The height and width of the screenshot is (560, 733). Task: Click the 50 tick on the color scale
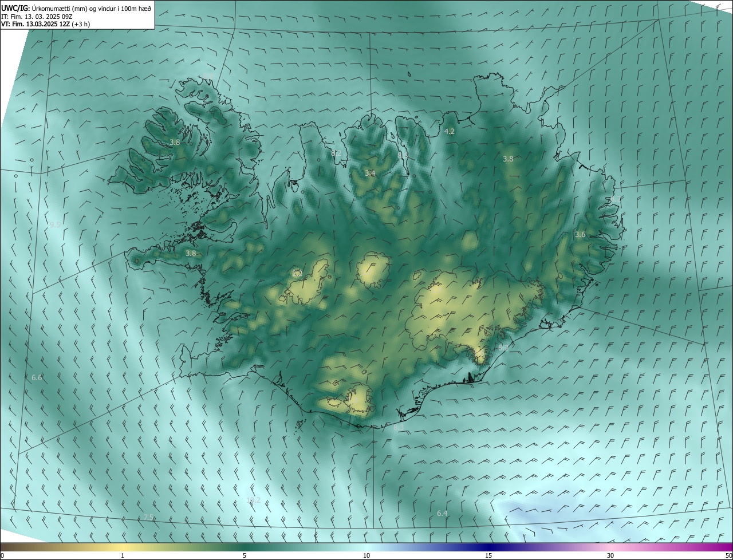pos(728,555)
